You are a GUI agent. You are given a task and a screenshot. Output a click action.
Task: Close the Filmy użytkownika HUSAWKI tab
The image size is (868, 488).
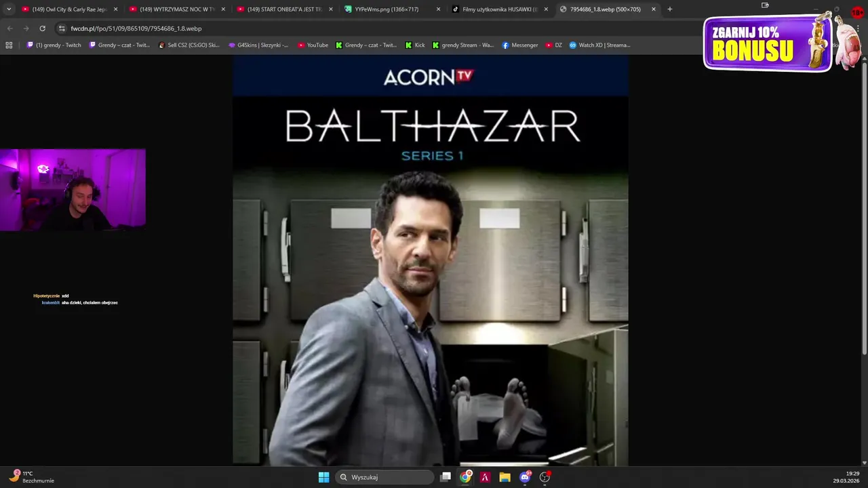[546, 9]
